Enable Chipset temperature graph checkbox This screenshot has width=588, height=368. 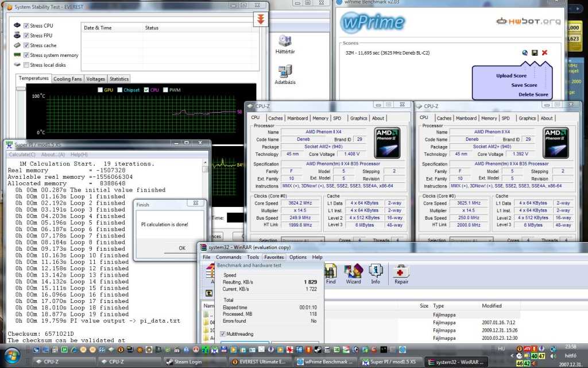pos(119,90)
